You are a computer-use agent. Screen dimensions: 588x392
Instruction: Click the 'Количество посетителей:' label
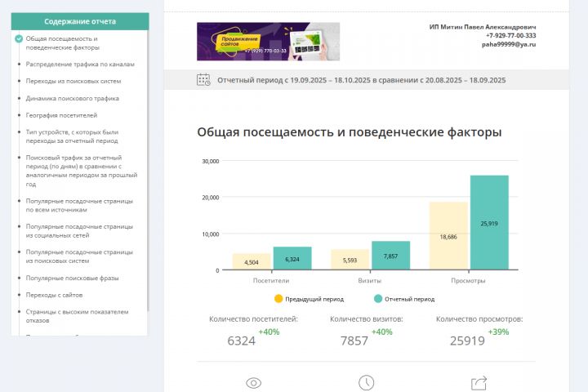[x=253, y=319]
